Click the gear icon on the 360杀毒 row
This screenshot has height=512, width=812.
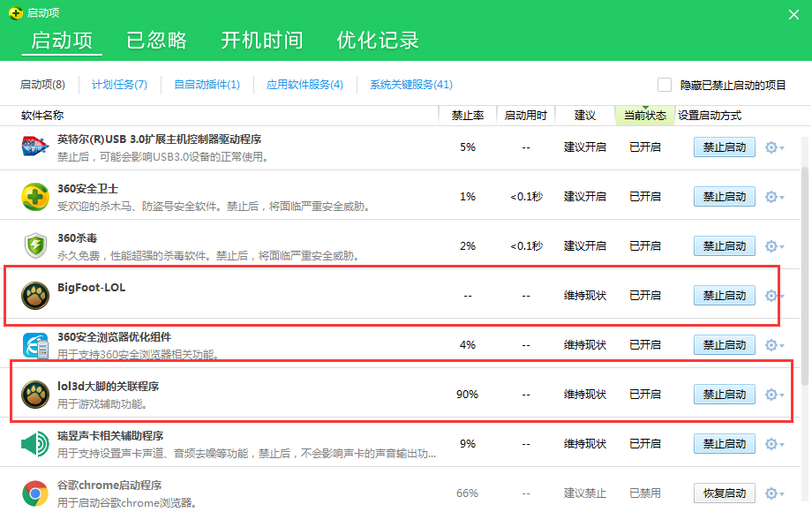coord(772,245)
